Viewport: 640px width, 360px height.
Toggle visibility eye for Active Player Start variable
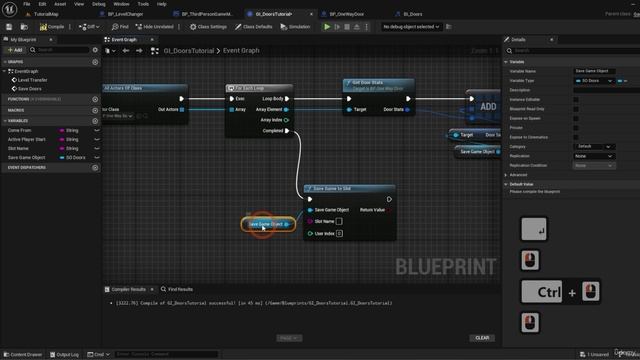tap(97, 140)
